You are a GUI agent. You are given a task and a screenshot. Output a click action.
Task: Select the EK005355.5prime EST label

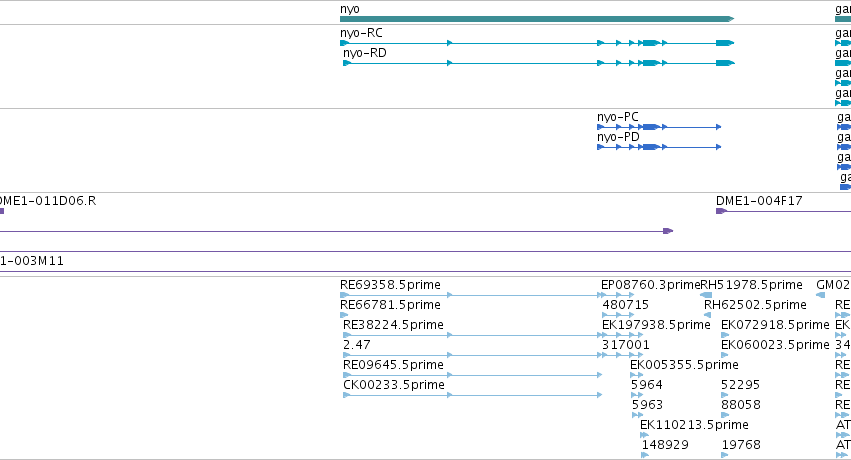pyautogui.click(x=684, y=365)
